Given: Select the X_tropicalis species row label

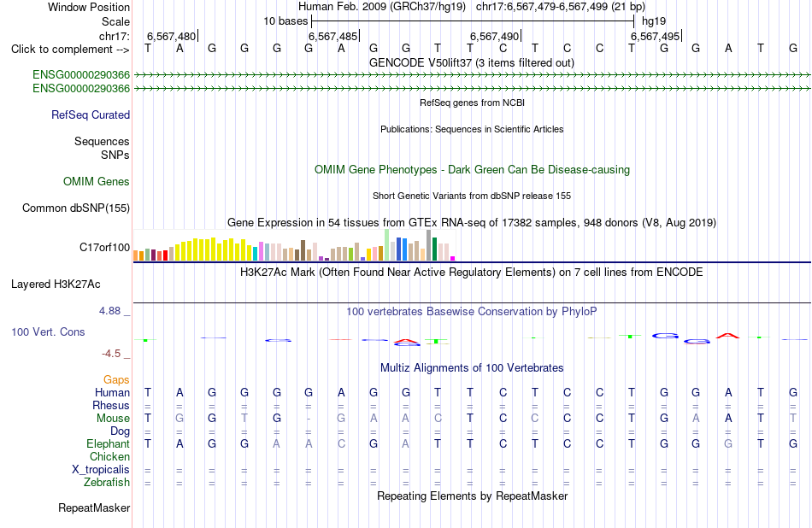Looking at the screenshot, I should point(101,470).
